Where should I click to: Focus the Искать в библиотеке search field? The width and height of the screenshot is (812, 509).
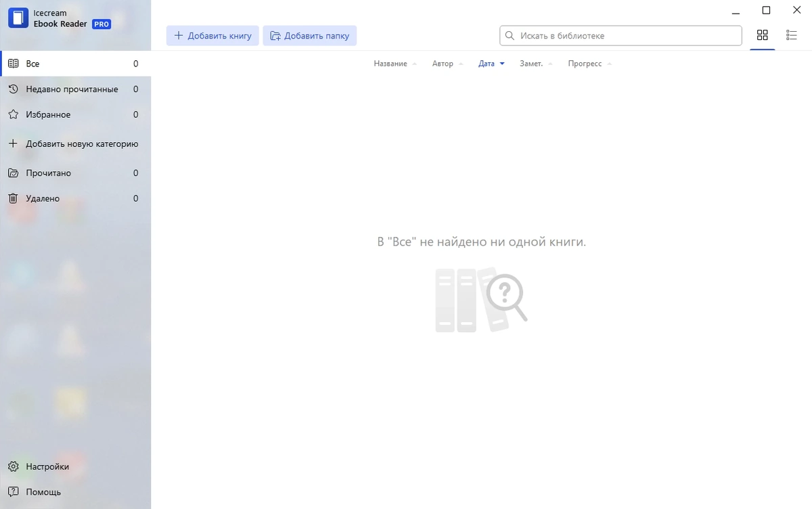621,35
